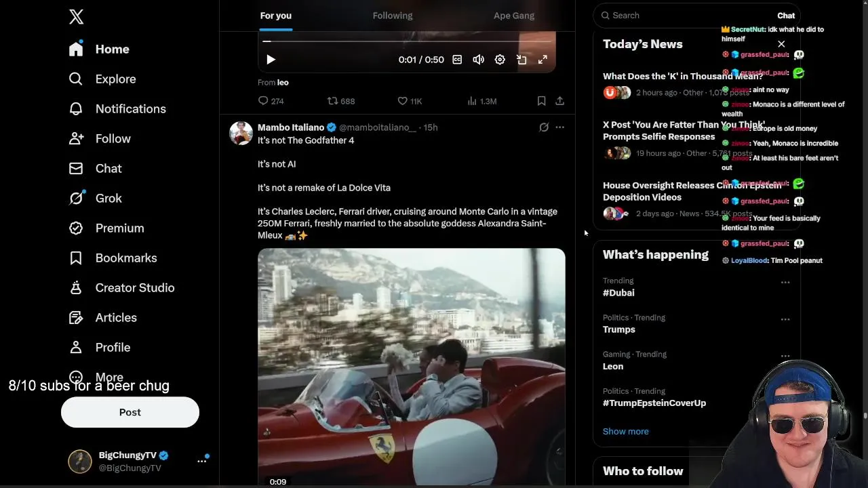Open more options for Trumps trend
868x488 pixels.
[x=785, y=319]
